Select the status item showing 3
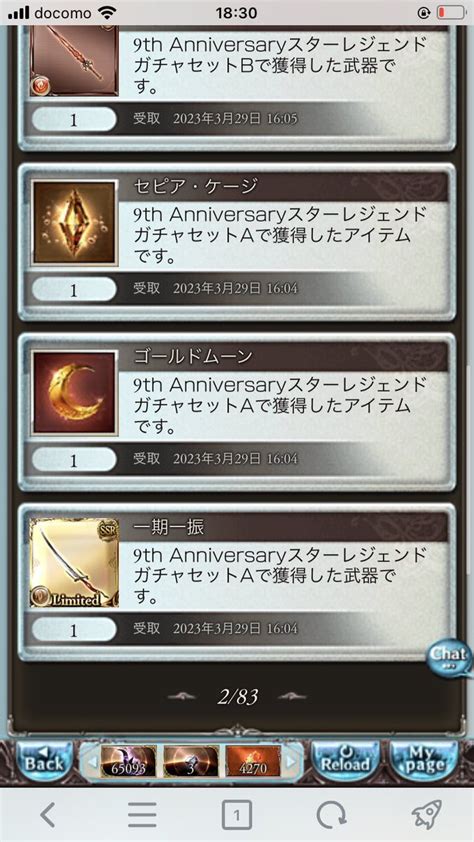This screenshot has width=474, height=842. (191, 761)
